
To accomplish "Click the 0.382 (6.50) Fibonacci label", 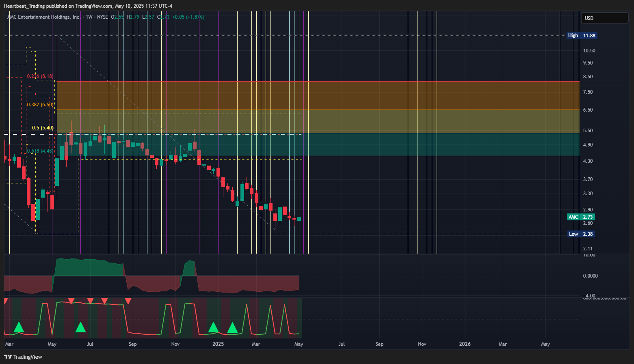I will 40,105.
